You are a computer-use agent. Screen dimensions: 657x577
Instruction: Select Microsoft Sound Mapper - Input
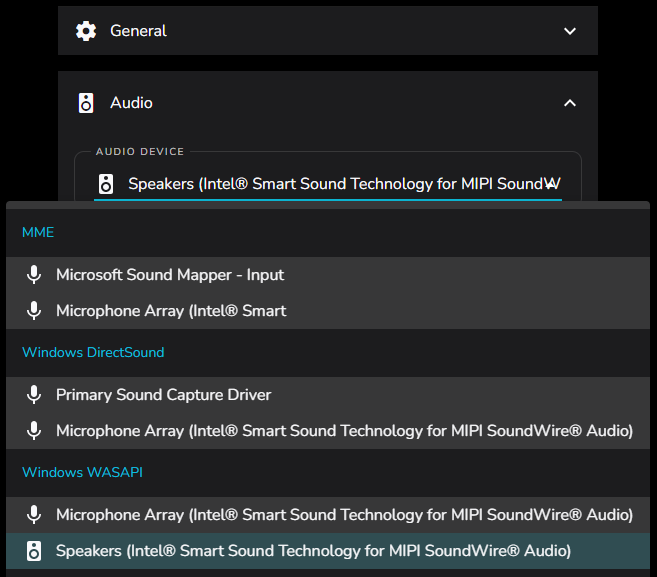[328, 275]
